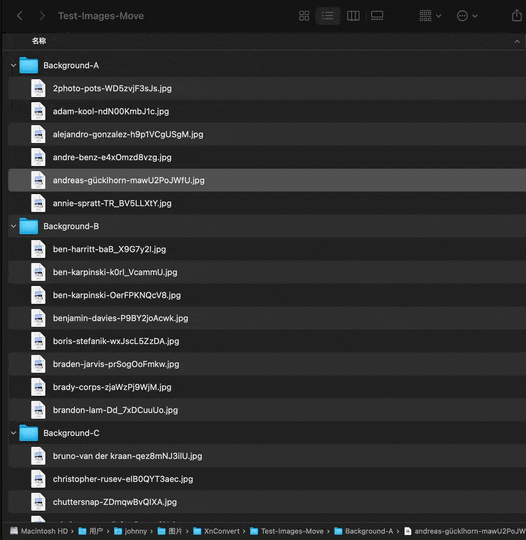Jump to Test-Images-Move in path bar
Viewport: 526px width, 540px height.
click(287, 531)
